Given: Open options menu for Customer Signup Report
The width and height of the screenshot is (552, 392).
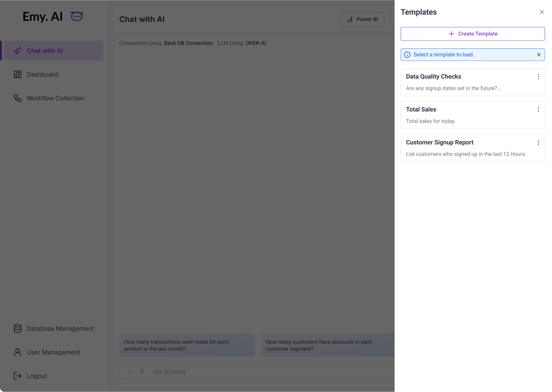Looking at the screenshot, I should pyautogui.click(x=538, y=143).
